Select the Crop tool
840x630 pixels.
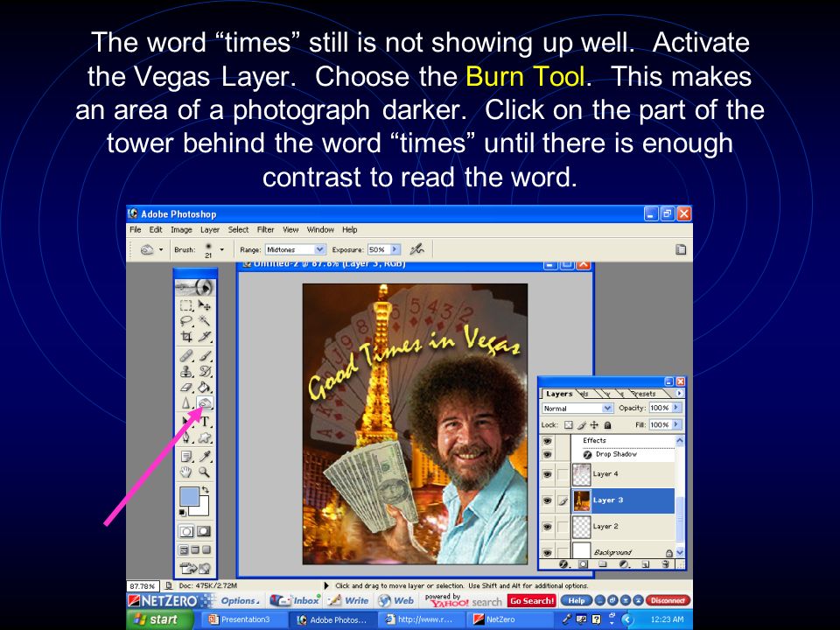click(185, 336)
